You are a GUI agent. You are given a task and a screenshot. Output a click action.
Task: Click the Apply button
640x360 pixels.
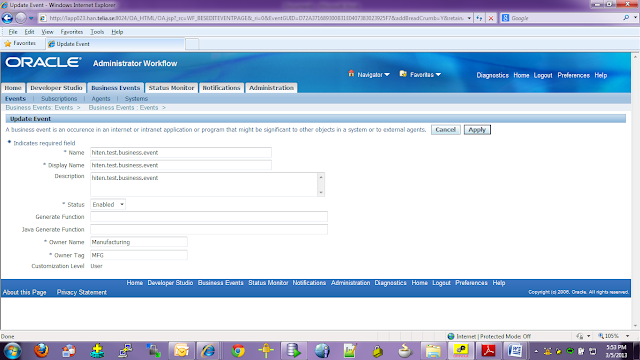(477, 130)
